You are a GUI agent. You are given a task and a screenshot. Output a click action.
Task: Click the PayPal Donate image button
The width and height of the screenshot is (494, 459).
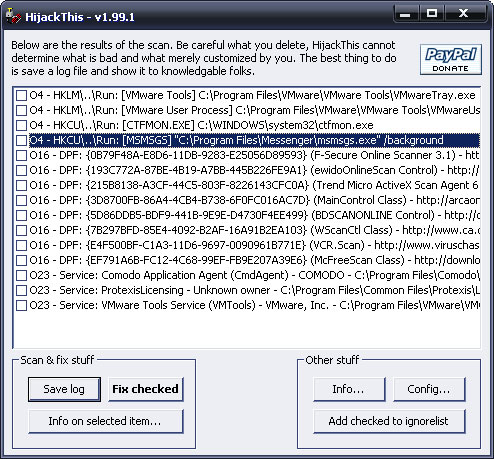451,59
